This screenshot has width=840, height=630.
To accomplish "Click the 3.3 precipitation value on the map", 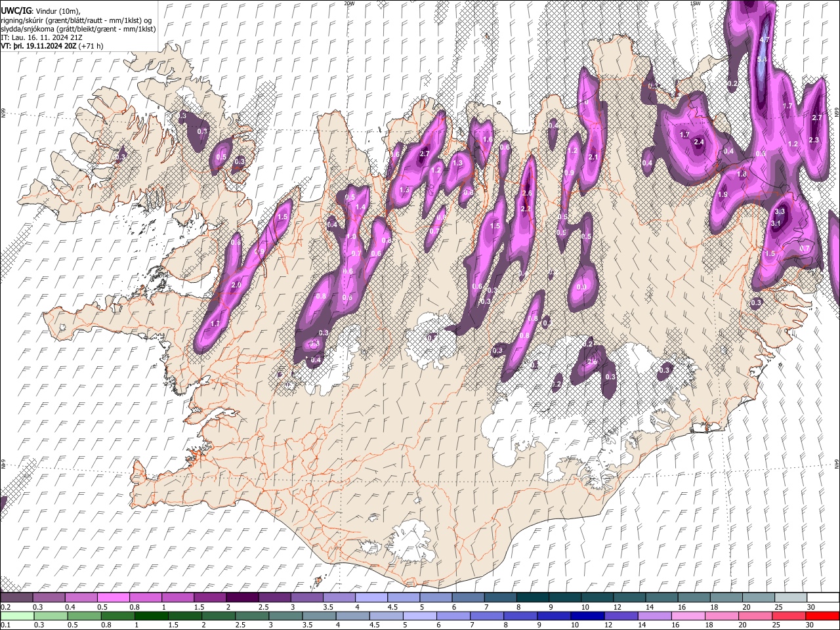I will (x=780, y=212).
